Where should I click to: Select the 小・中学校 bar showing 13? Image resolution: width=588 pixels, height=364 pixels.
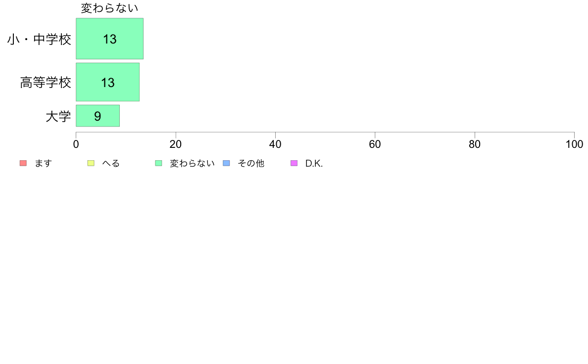coord(109,39)
